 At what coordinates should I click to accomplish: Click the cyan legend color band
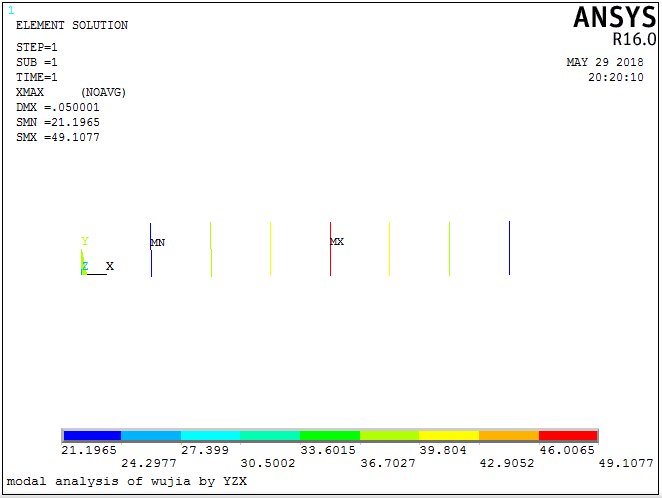click(x=210, y=436)
